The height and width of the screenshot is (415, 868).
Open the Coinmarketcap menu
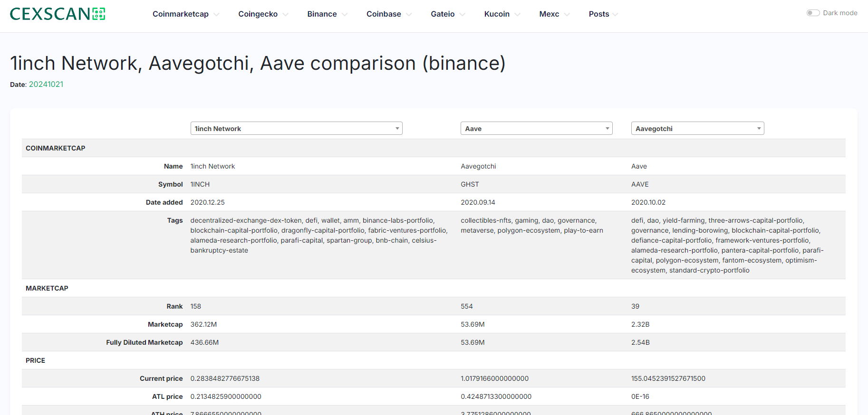coord(185,14)
